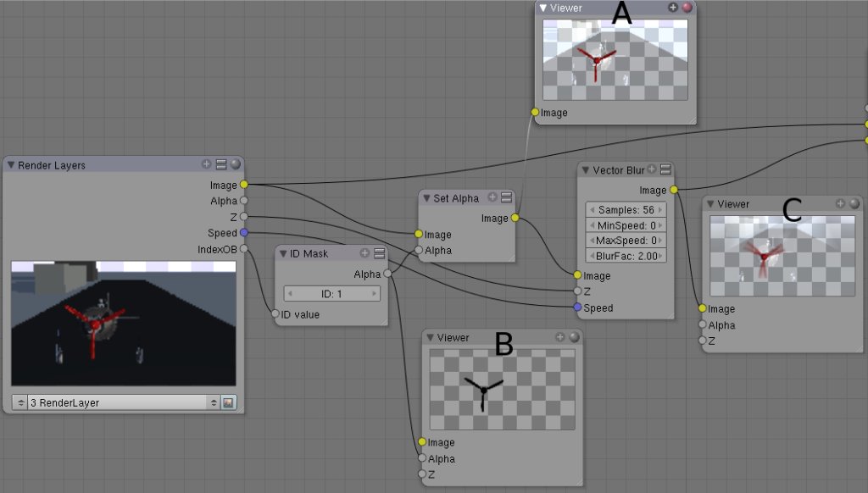Collapse the Render Layers node triangle
Viewport: 868px width, 493px height.
pos(10,165)
